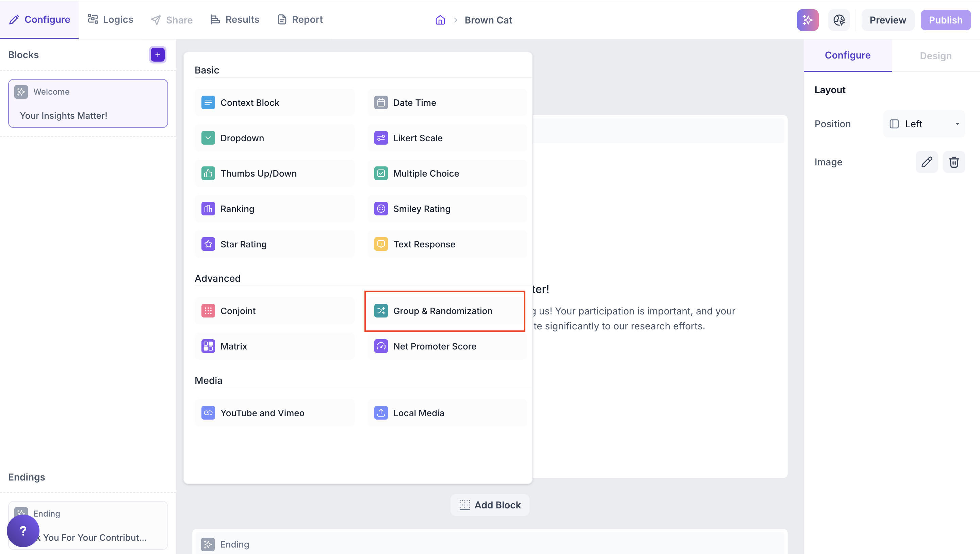Image resolution: width=980 pixels, height=554 pixels.
Task: Click the home icon in breadcrumb
Action: [440, 20]
